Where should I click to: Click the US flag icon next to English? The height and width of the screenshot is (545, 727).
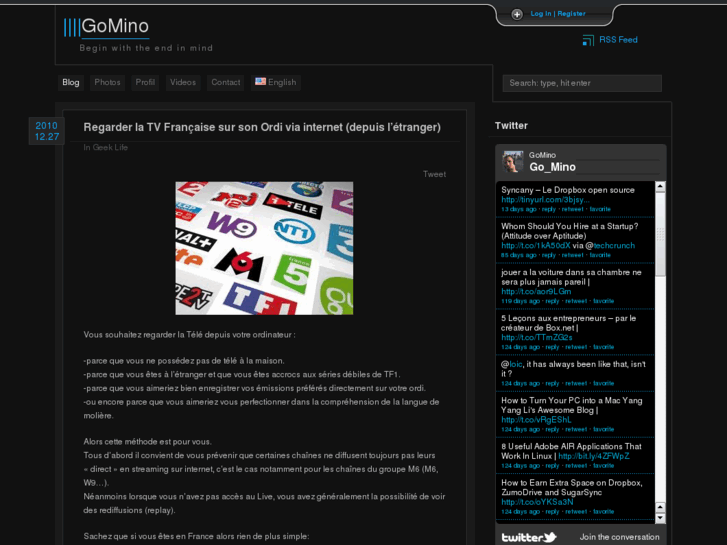pos(261,82)
